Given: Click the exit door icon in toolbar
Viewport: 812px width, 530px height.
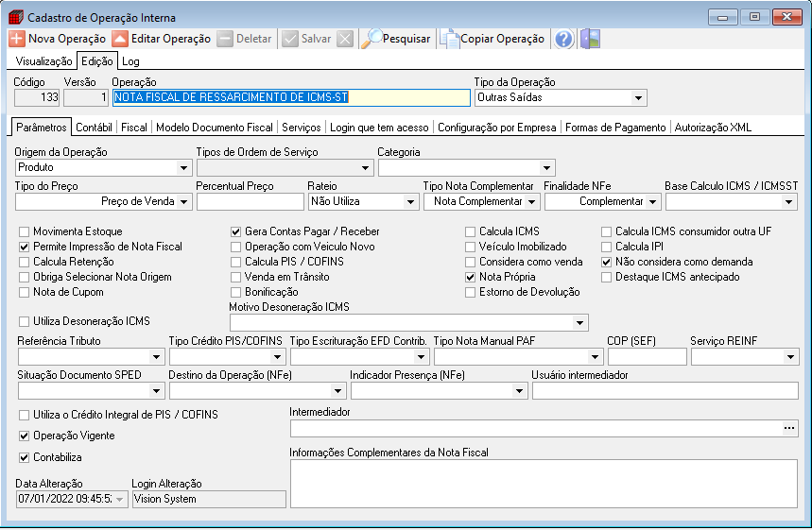Looking at the screenshot, I should [591, 39].
